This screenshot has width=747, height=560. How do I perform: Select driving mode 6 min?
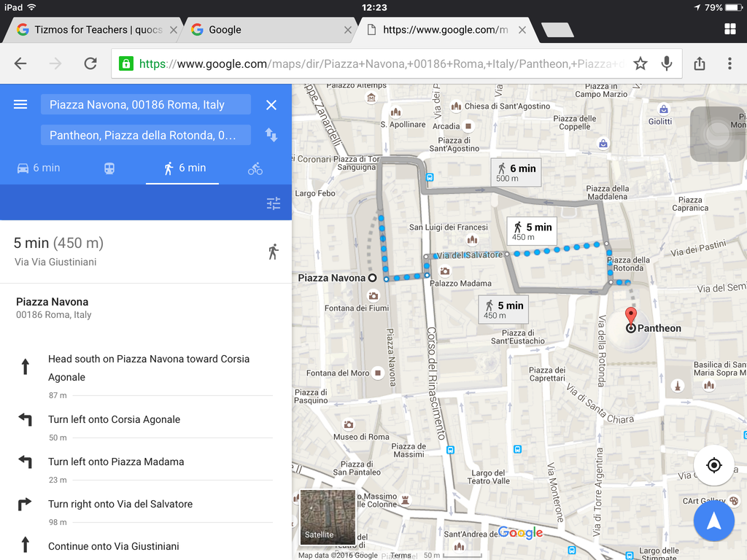click(39, 168)
